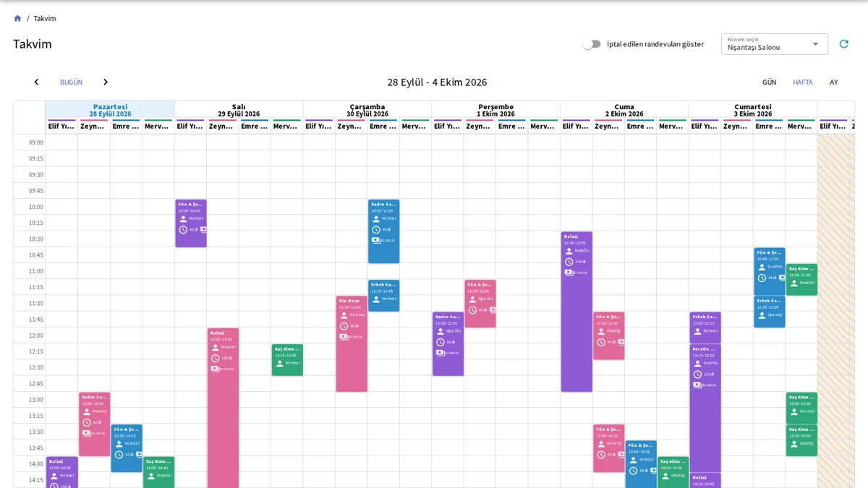
Task: Click the person icon in Salı's 12:15 Kaş Alma appointment
Action: pos(279,364)
